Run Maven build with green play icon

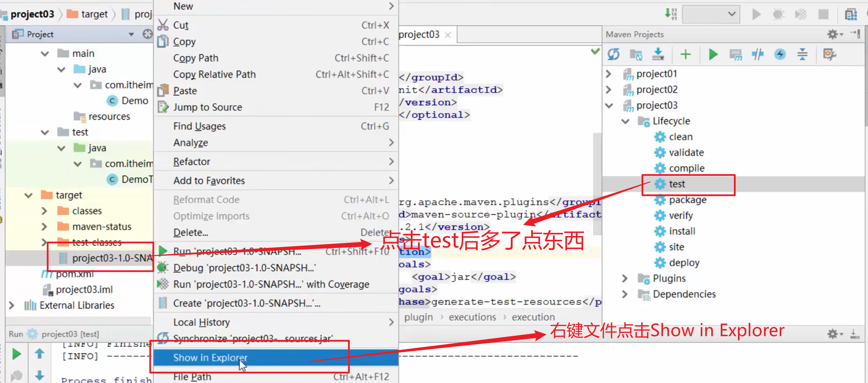tap(713, 54)
